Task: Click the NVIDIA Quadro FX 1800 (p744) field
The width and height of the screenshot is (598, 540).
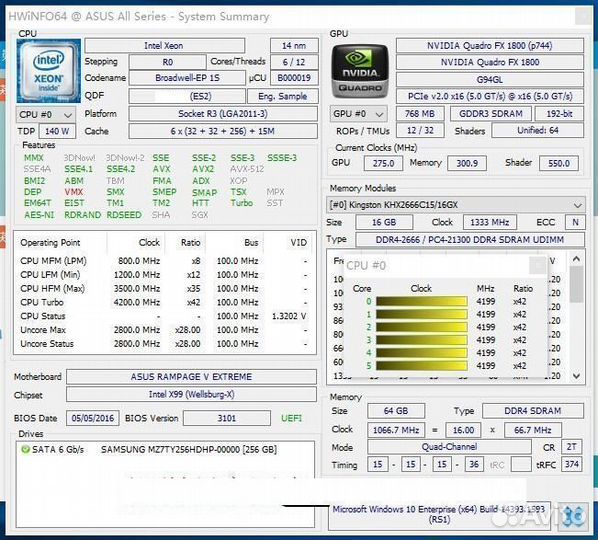Action: tap(490, 46)
